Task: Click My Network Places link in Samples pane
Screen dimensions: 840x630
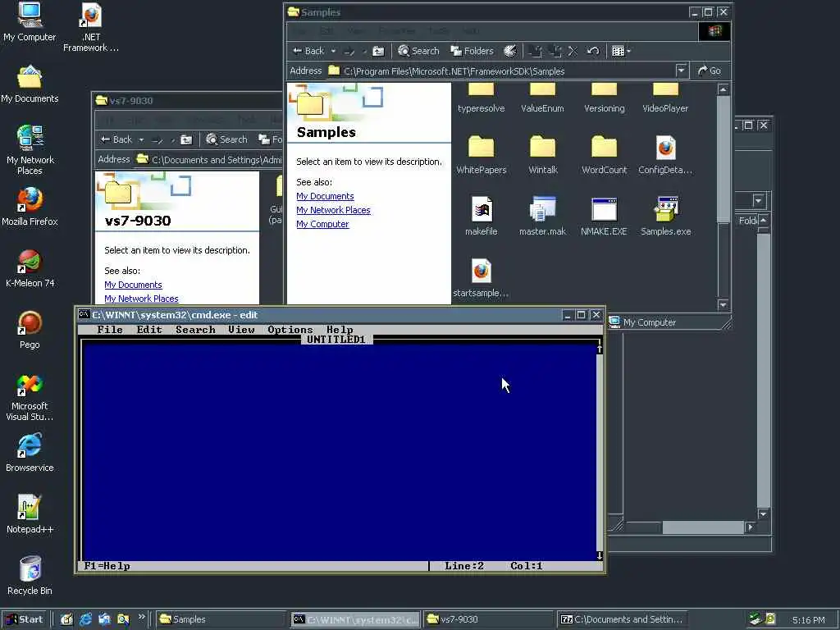Action: click(x=333, y=210)
